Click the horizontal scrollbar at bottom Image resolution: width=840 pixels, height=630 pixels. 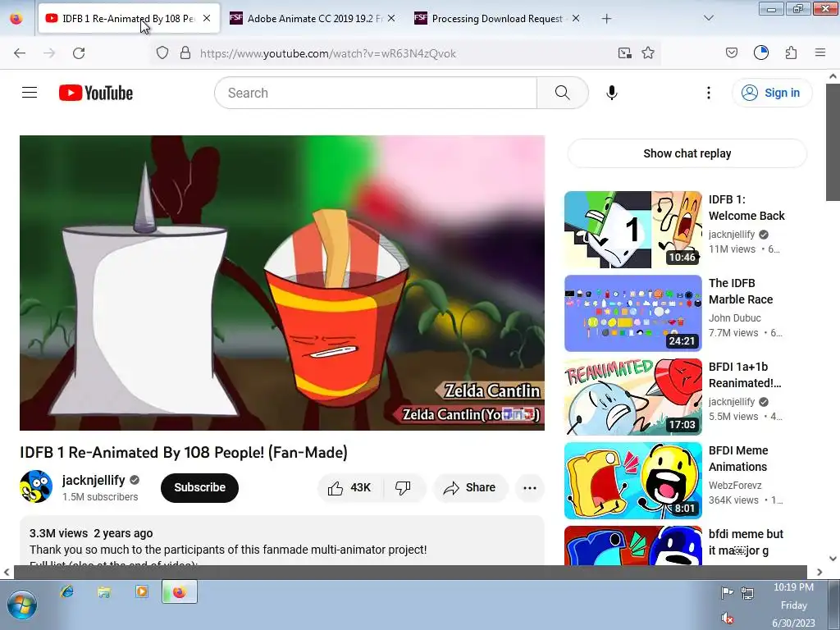point(410,572)
